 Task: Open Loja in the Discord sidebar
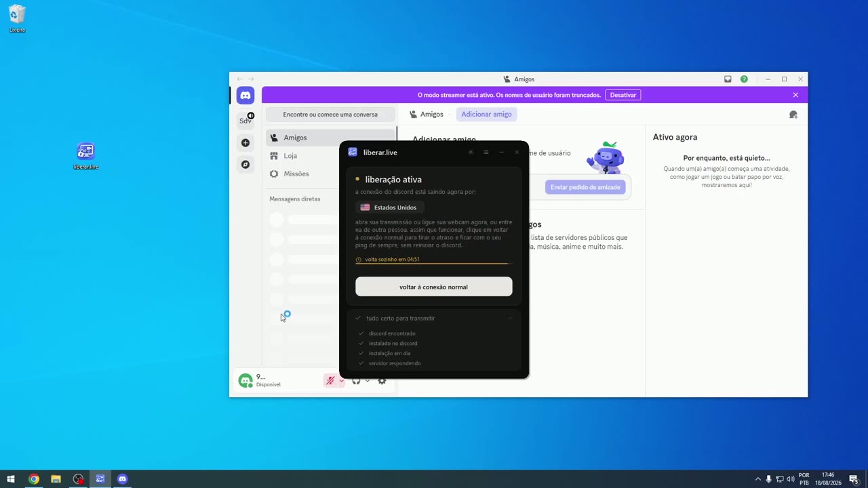[x=330, y=156]
